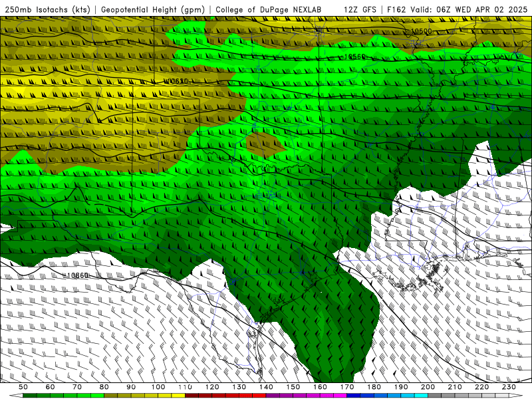
Task: Pick the cyan swatch left of 200
Action: (x=421, y=396)
